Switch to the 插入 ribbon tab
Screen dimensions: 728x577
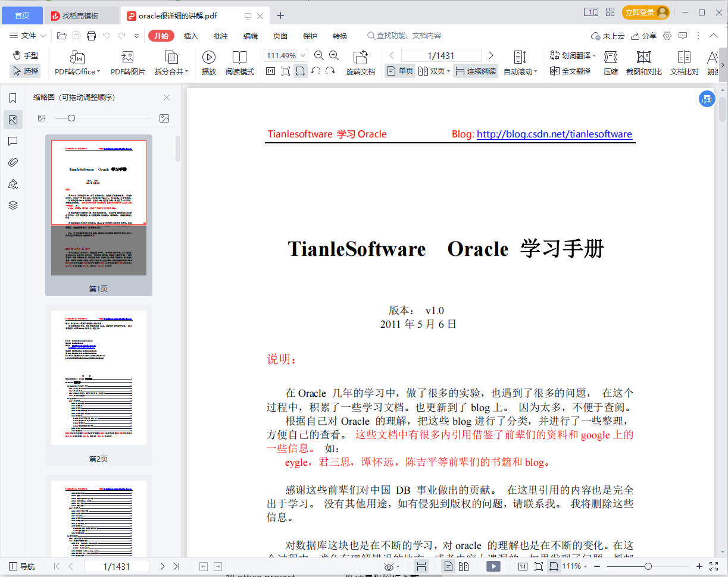coord(190,36)
